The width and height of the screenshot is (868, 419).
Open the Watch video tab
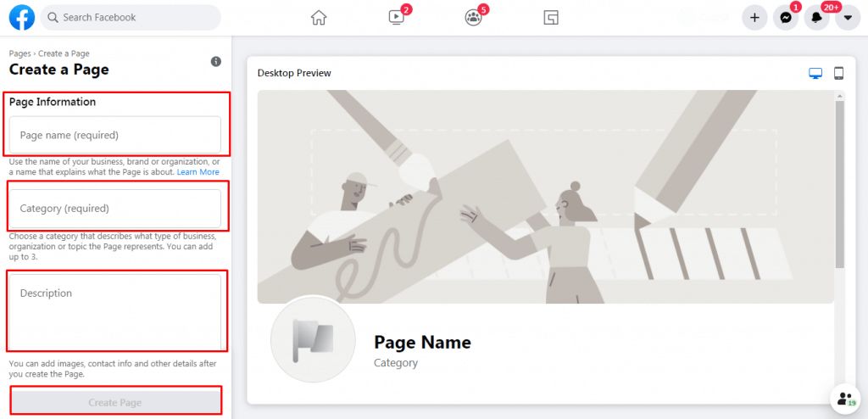(397, 18)
